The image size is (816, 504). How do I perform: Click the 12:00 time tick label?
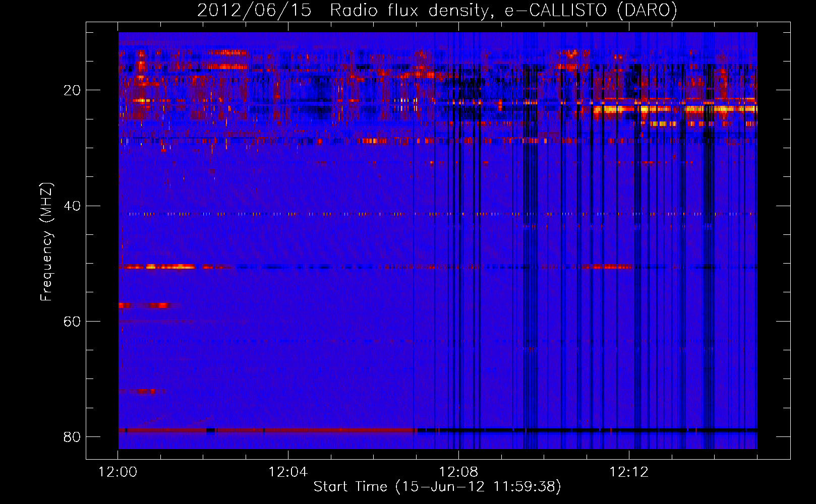(x=118, y=472)
